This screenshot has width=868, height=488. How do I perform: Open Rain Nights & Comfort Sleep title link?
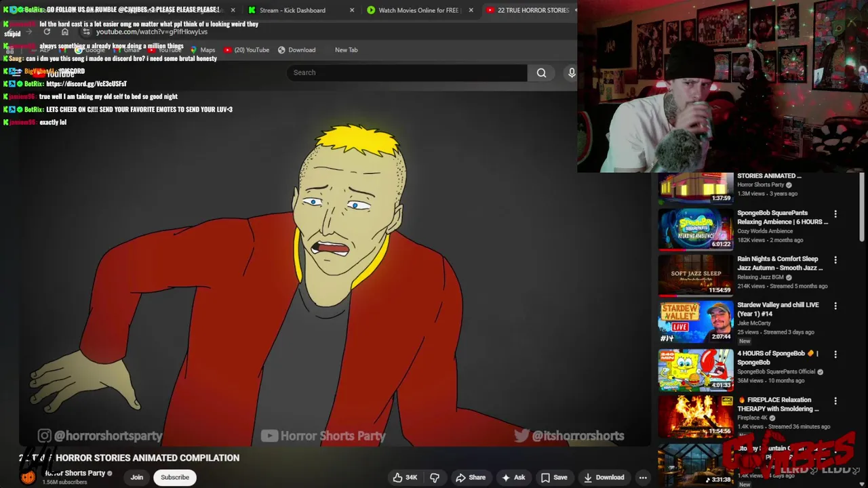[x=780, y=263]
